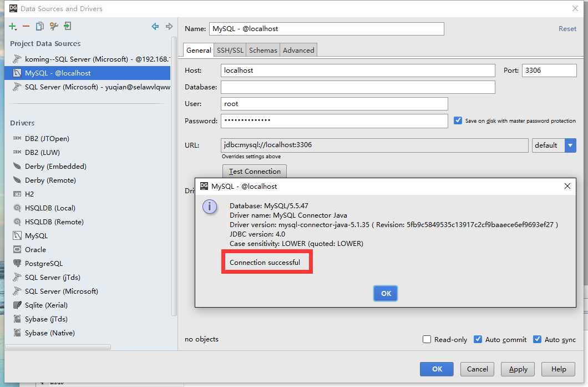Click the User field containing root
This screenshot has height=387, width=588.
334,104
